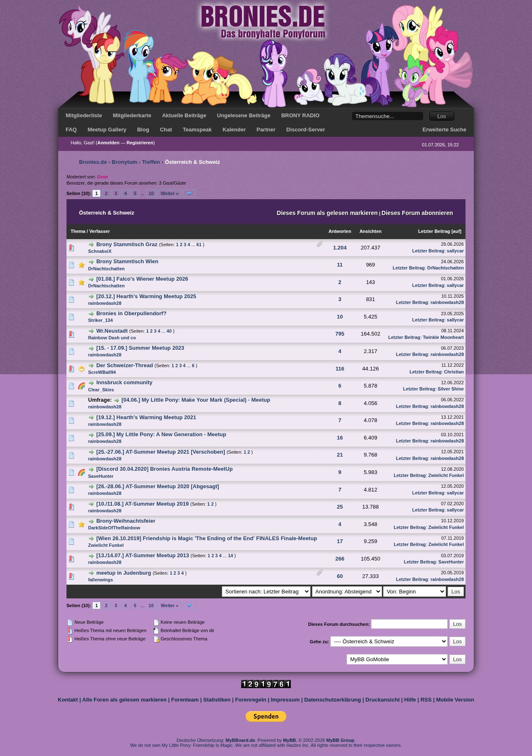Open the Impressum footer link
532x756 pixels.
click(285, 699)
